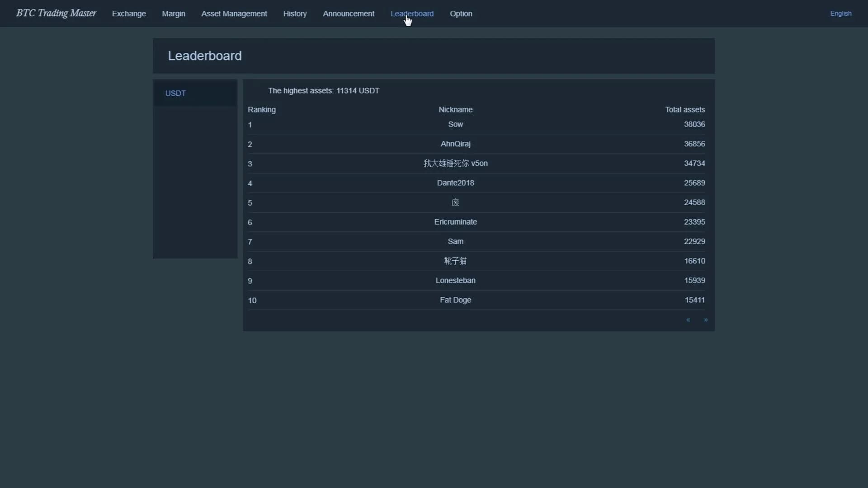Click the previous page pagination arrow
The height and width of the screenshot is (488, 868).
point(688,320)
